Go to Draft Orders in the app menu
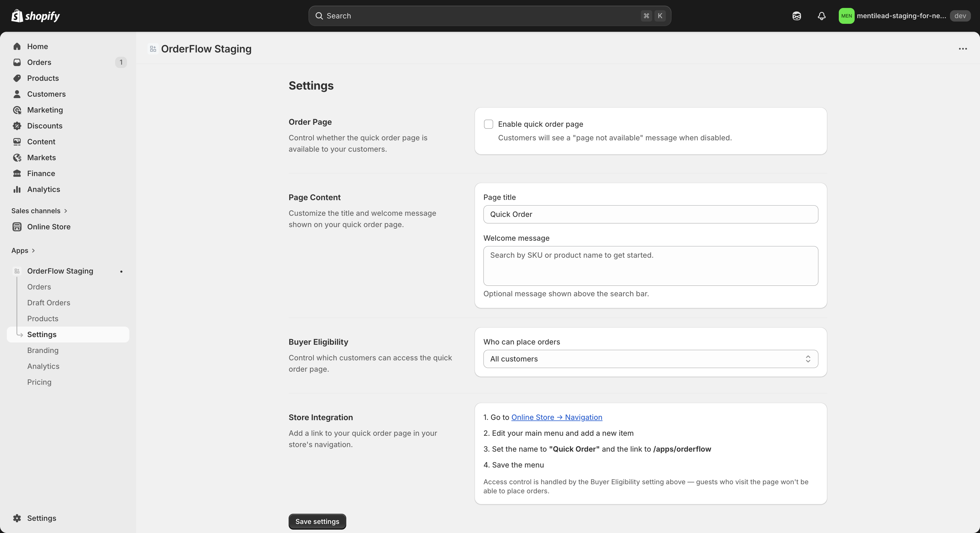Image resolution: width=980 pixels, height=533 pixels. (x=48, y=303)
